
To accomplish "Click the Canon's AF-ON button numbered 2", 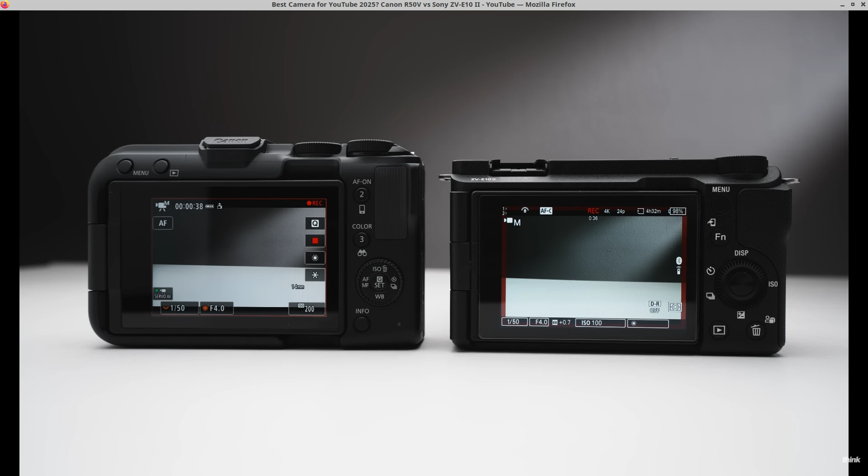I will click(x=361, y=195).
